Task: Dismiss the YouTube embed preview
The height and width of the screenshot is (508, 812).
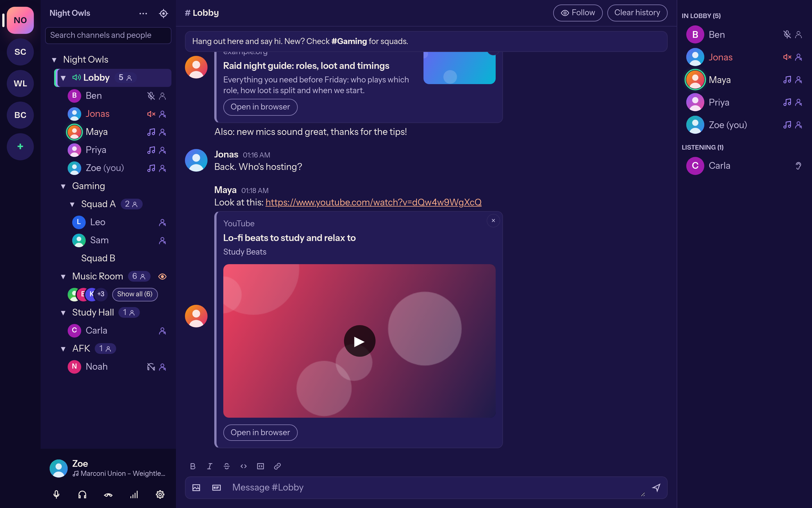Action: [493, 221]
